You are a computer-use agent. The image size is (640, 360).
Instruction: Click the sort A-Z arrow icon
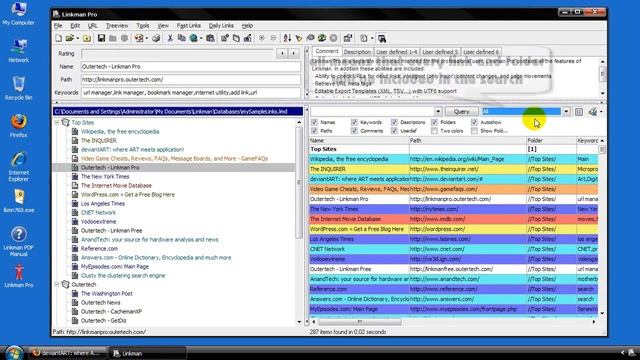[x=287, y=38]
